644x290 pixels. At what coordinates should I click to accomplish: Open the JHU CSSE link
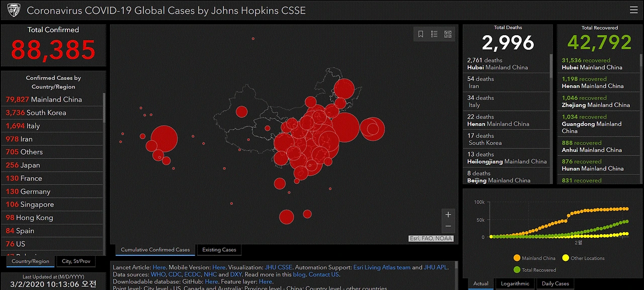278,267
